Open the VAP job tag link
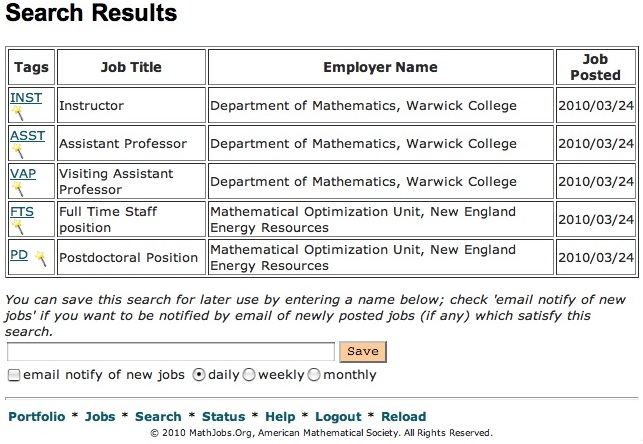 23,174
